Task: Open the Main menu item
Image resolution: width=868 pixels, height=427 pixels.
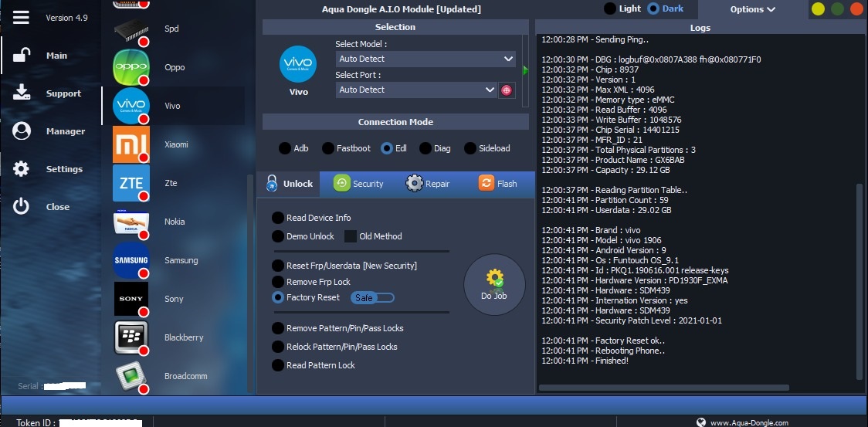Action: click(x=56, y=56)
